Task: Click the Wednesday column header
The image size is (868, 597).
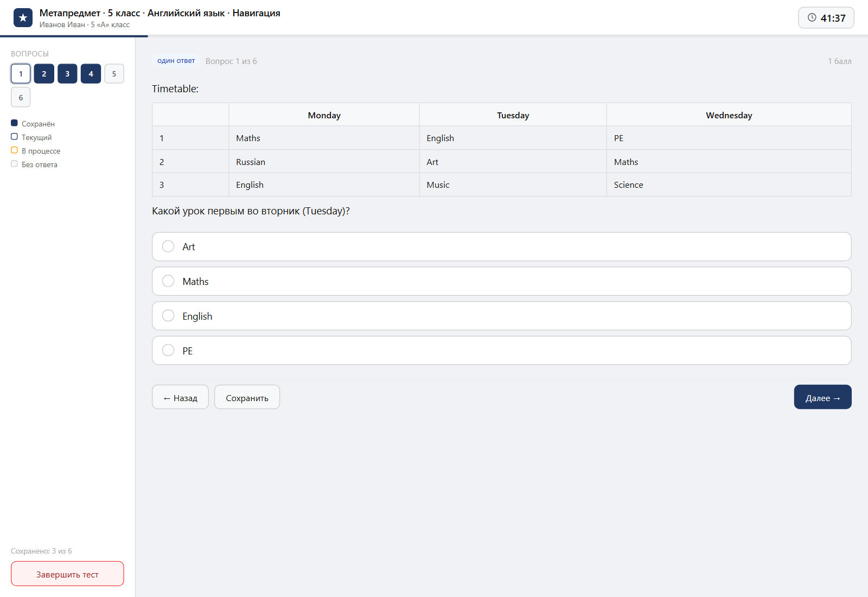Action: [729, 115]
